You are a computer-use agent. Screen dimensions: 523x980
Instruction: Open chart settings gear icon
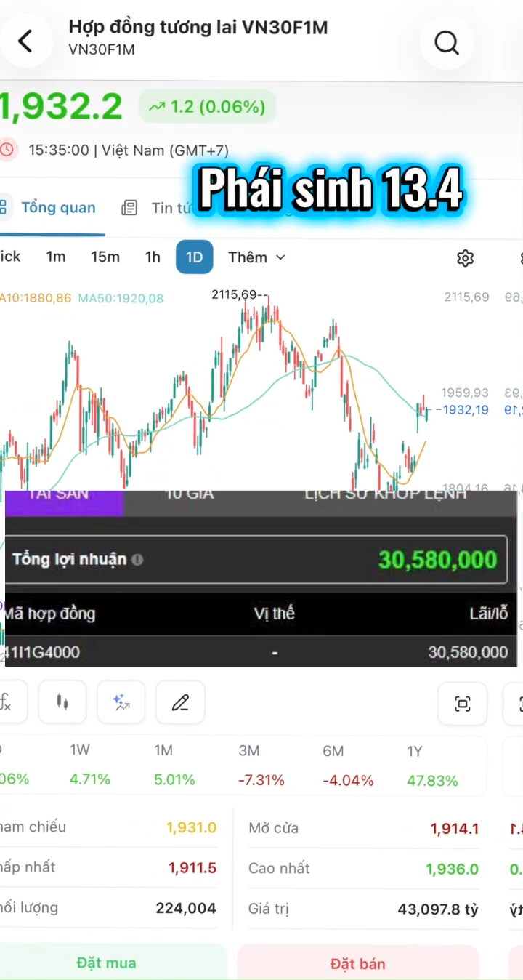click(x=465, y=258)
